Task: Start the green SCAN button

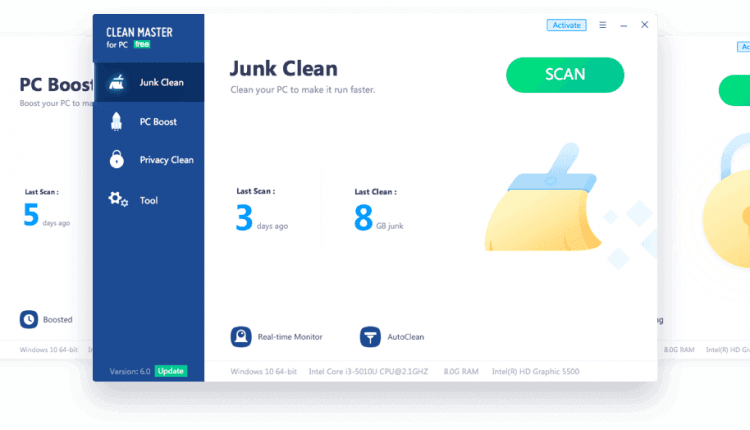Action: point(565,75)
